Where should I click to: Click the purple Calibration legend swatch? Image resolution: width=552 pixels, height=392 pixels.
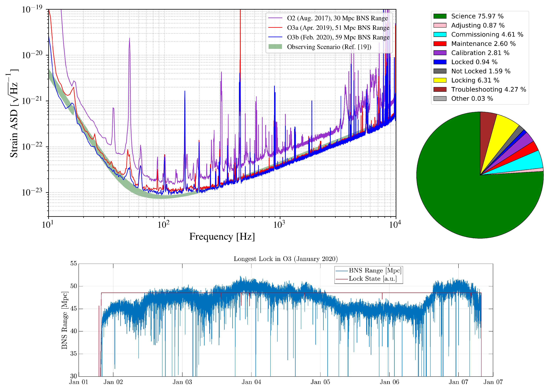click(x=440, y=53)
